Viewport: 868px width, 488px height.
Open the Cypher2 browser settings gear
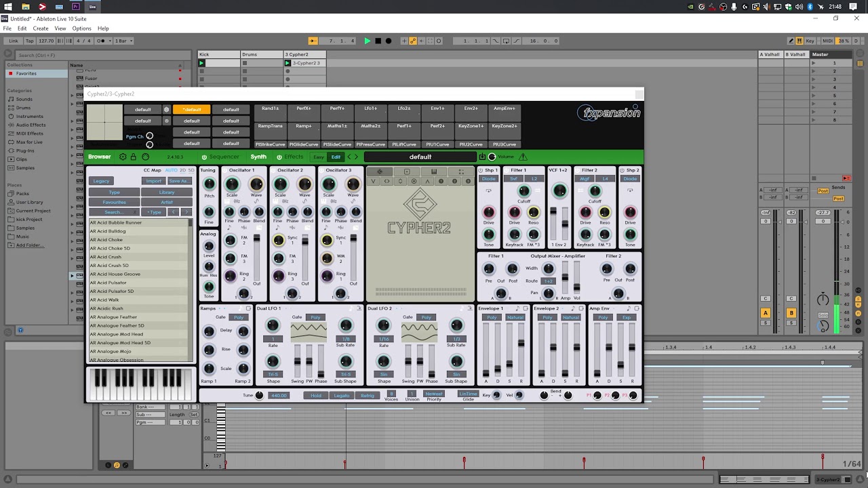click(123, 157)
